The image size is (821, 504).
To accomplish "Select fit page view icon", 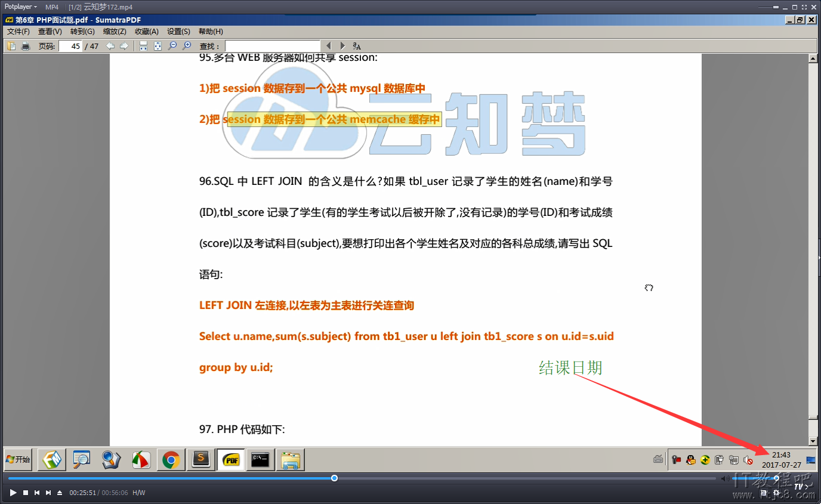I will coord(158,46).
